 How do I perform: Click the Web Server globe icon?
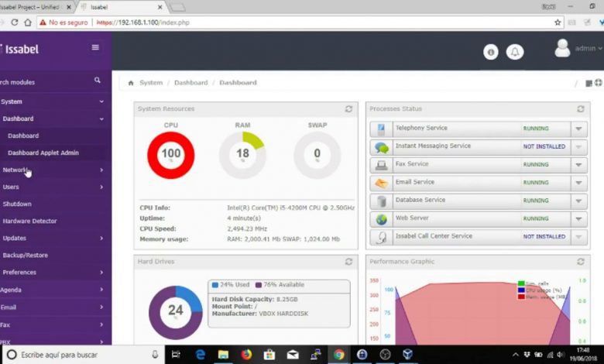[x=381, y=219]
